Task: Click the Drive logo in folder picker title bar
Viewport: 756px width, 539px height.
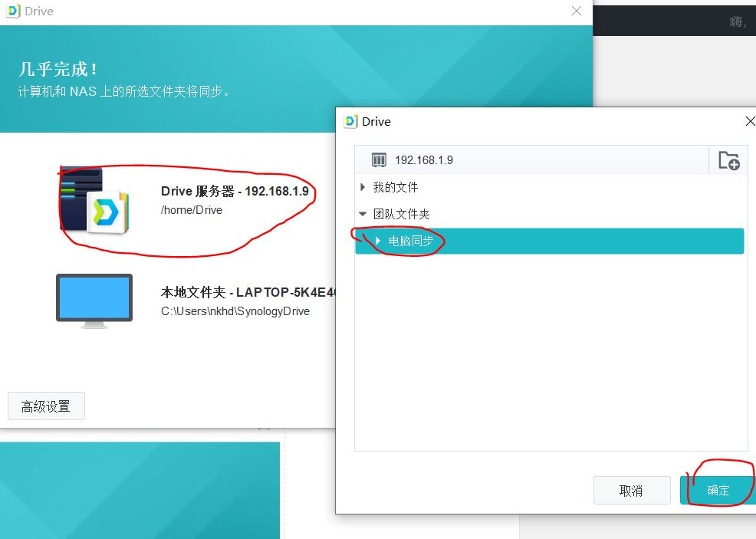Action: (x=350, y=121)
